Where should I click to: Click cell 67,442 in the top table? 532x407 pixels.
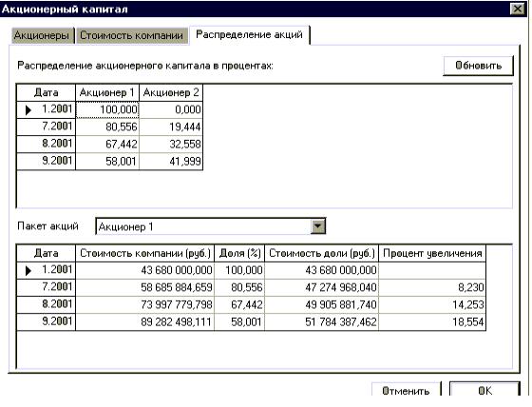[107, 144]
